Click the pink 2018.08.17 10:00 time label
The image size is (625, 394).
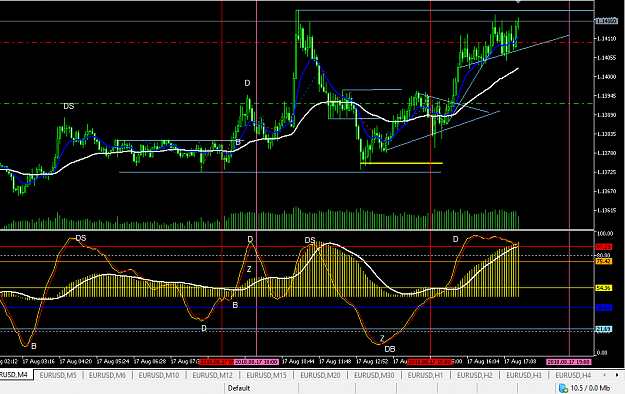pos(256,362)
